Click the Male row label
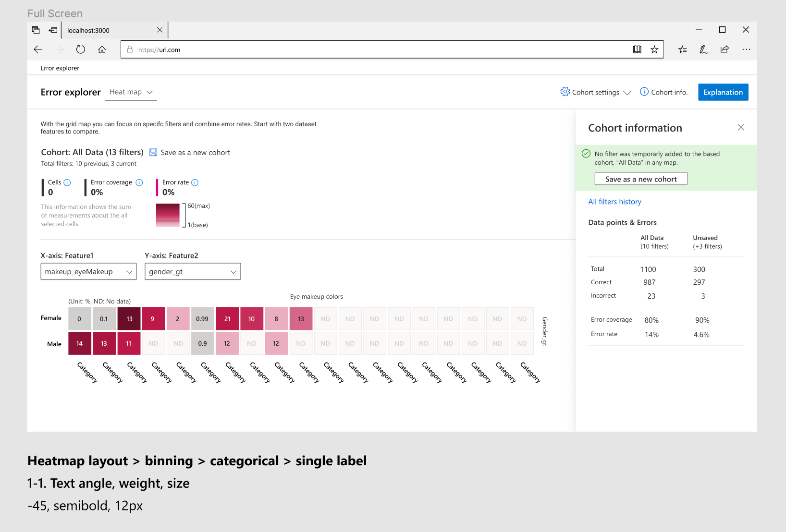The height and width of the screenshot is (532, 786). coord(54,344)
